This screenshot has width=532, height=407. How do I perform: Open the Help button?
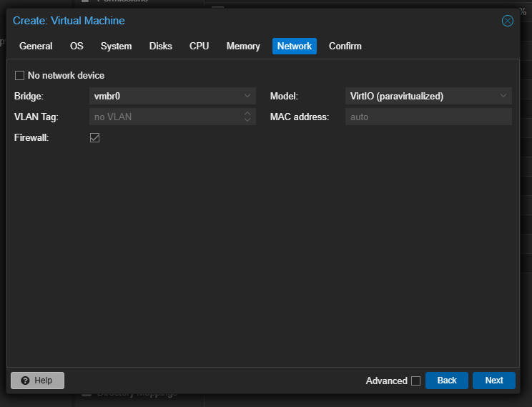pos(37,381)
